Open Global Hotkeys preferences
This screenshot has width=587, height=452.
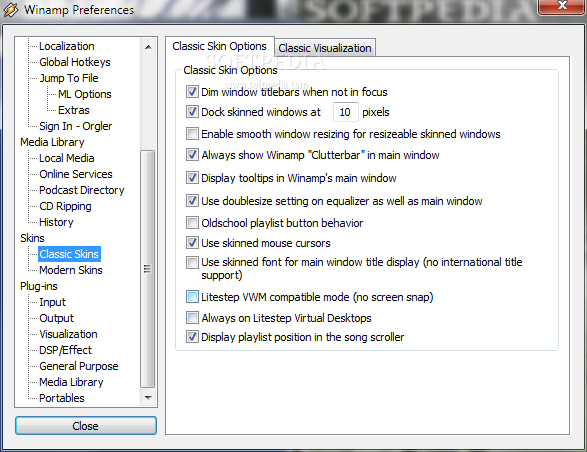[x=75, y=62]
